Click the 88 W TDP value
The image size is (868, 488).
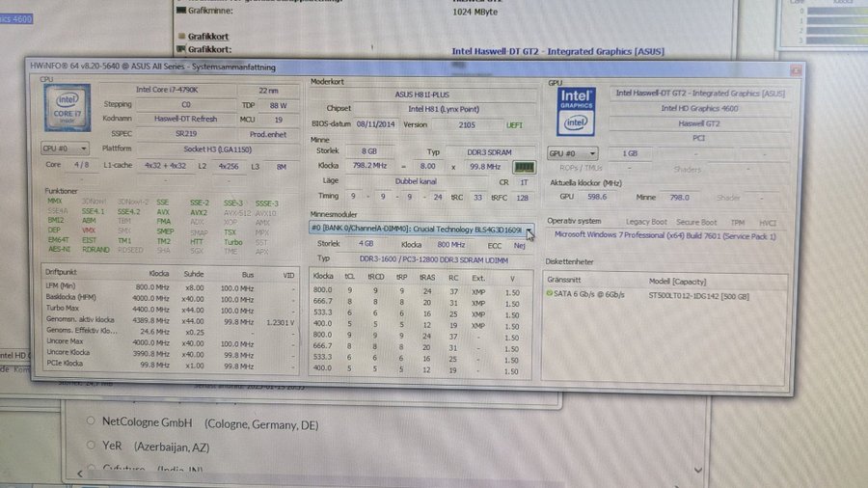tap(279, 105)
